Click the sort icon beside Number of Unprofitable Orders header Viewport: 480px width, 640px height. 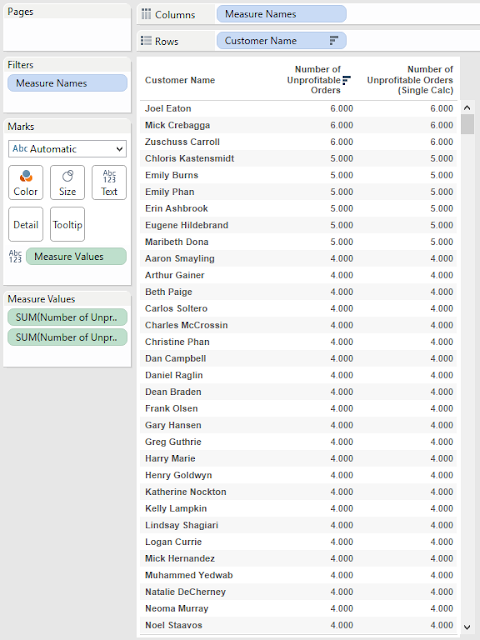[347, 80]
